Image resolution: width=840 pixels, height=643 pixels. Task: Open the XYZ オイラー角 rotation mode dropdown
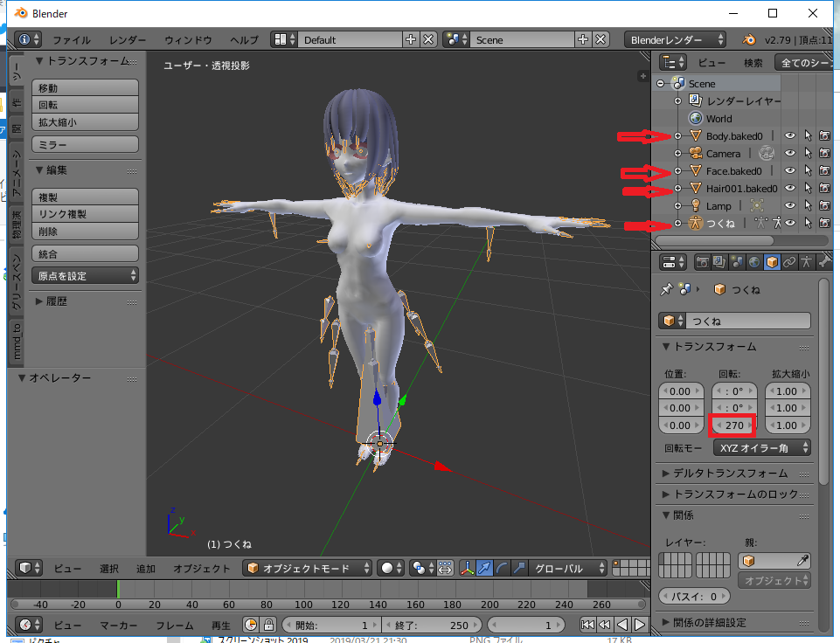coord(761,447)
